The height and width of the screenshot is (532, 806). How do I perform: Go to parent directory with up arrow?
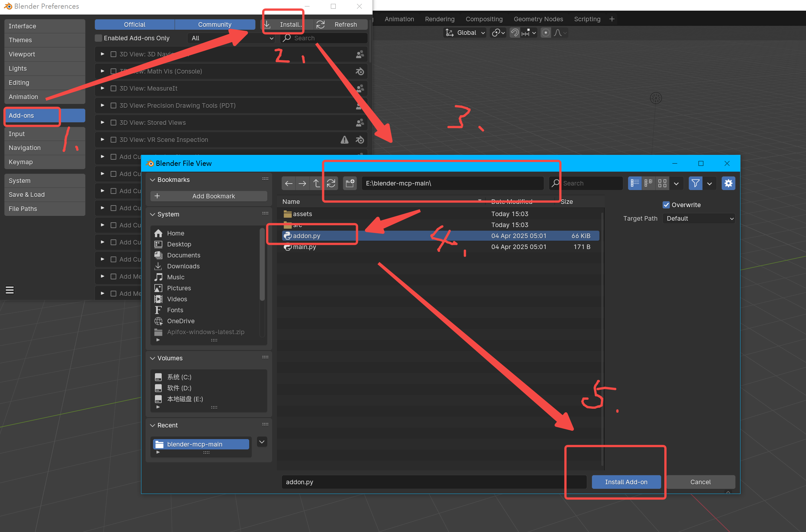pyautogui.click(x=316, y=183)
